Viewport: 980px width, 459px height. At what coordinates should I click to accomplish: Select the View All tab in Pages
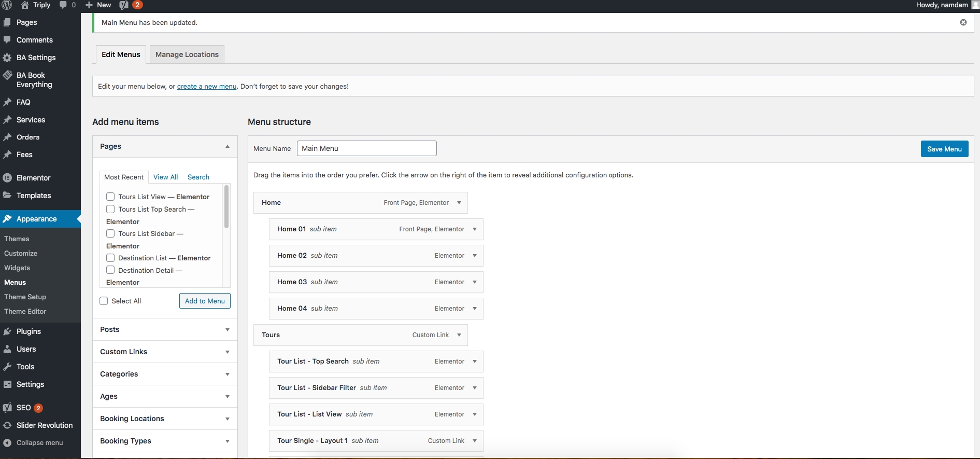165,177
